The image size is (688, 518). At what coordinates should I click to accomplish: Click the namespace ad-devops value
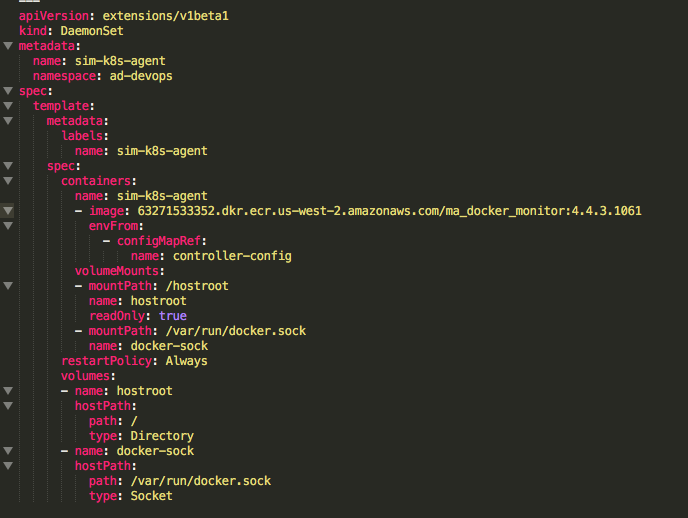(x=141, y=76)
